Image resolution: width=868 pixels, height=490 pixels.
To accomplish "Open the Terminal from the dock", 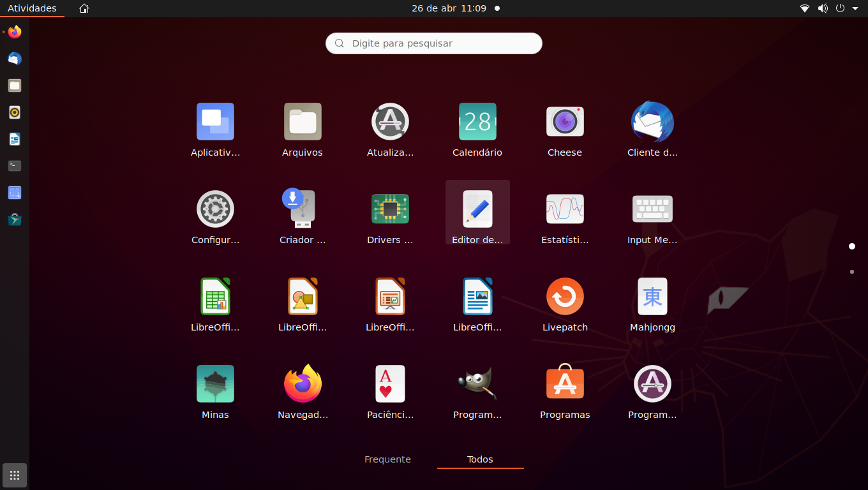I will click(14, 165).
